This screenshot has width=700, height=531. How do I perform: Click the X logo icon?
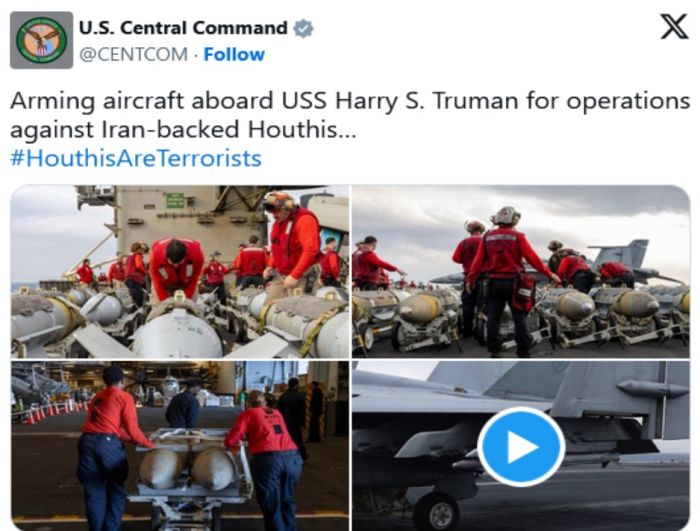coord(674,27)
